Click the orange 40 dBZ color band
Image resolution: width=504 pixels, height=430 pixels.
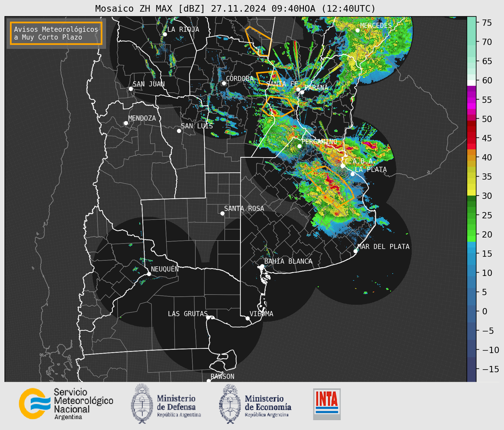coord(471,158)
